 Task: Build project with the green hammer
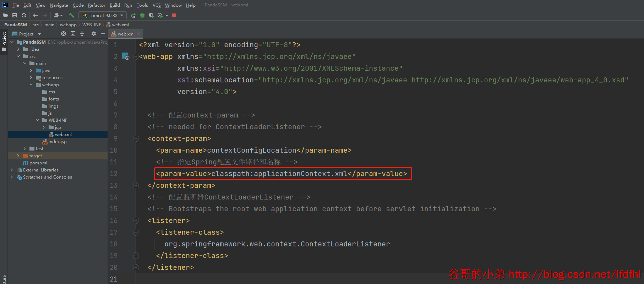click(71, 15)
